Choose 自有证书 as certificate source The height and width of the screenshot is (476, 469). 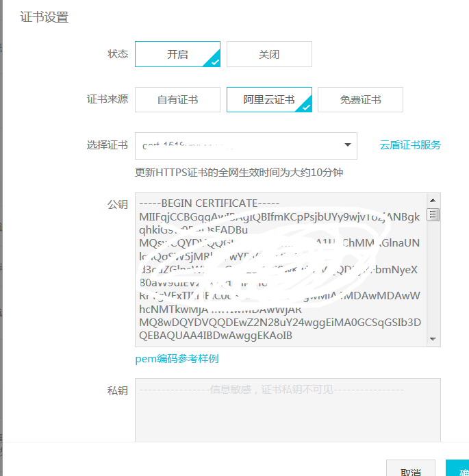click(177, 99)
